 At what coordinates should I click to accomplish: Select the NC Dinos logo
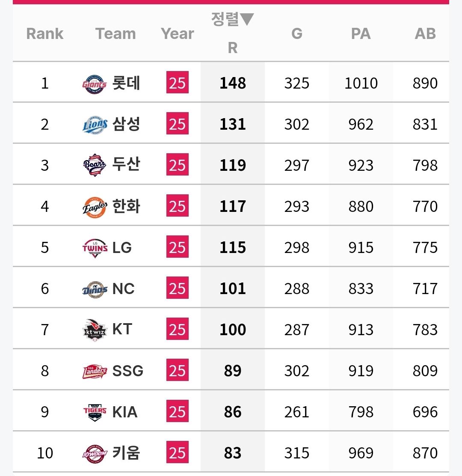(95, 289)
